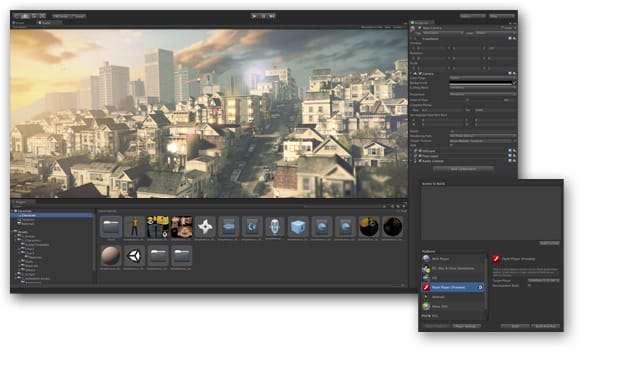Select the Unity scene asset in the project grid
The width and height of the screenshot is (620, 373).
(x=134, y=256)
